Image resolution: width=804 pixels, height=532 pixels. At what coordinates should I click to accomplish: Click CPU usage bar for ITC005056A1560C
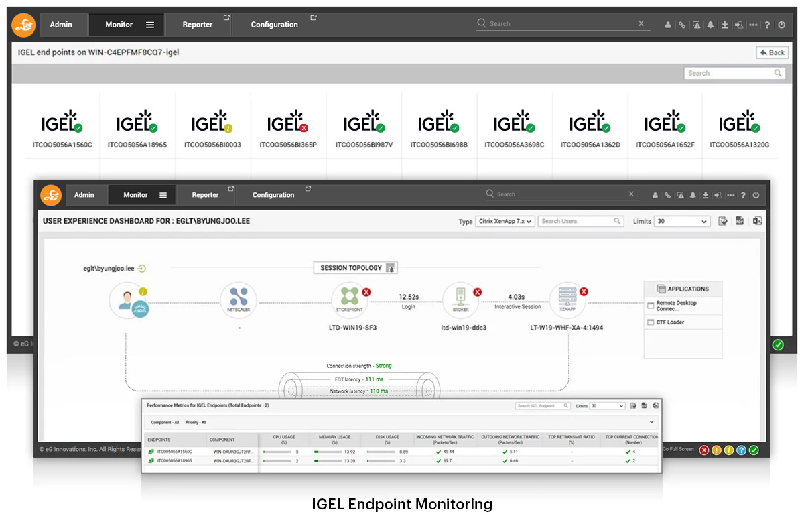click(x=277, y=452)
